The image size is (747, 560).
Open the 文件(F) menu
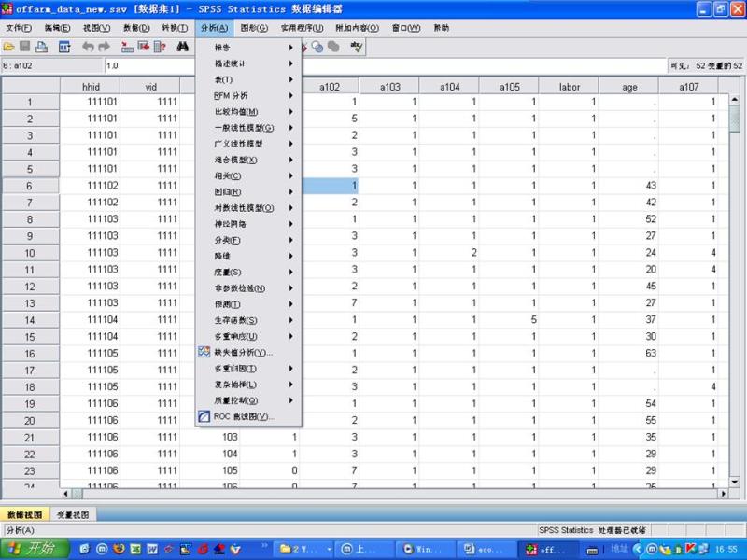(x=19, y=28)
